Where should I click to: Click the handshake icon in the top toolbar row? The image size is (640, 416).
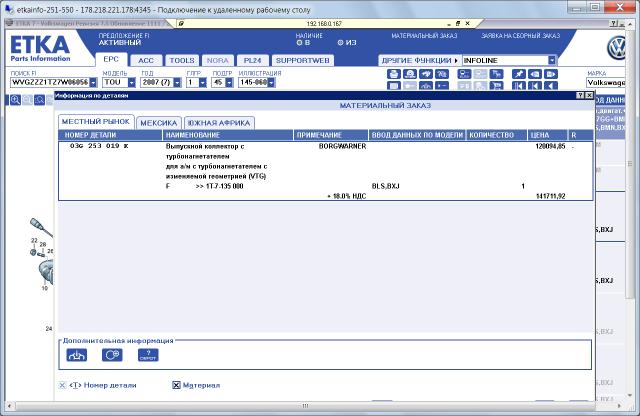pos(426,74)
